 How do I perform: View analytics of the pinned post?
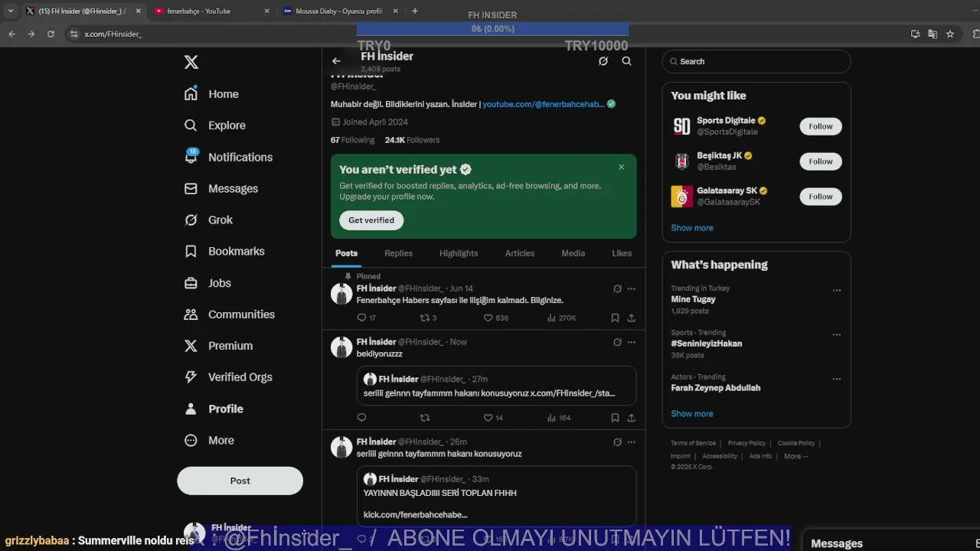(x=561, y=318)
